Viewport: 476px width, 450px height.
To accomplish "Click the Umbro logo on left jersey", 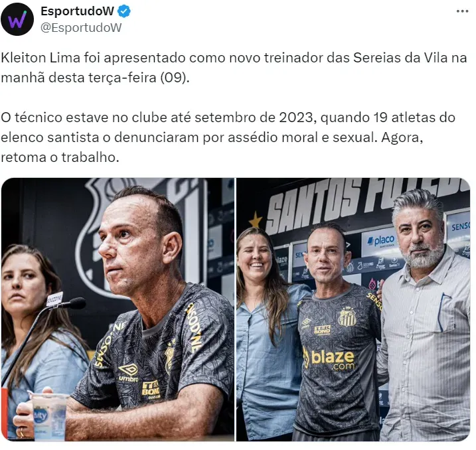I will (128, 372).
